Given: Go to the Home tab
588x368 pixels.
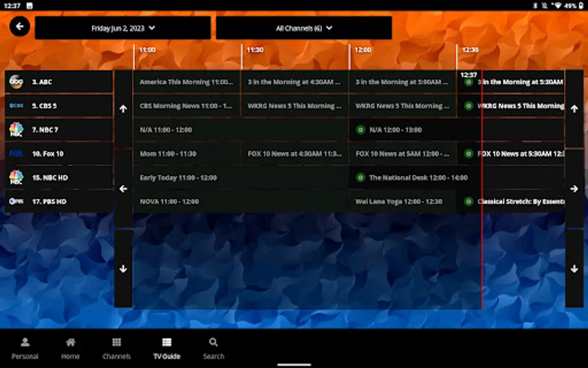Looking at the screenshot, I should coord(70,348).
